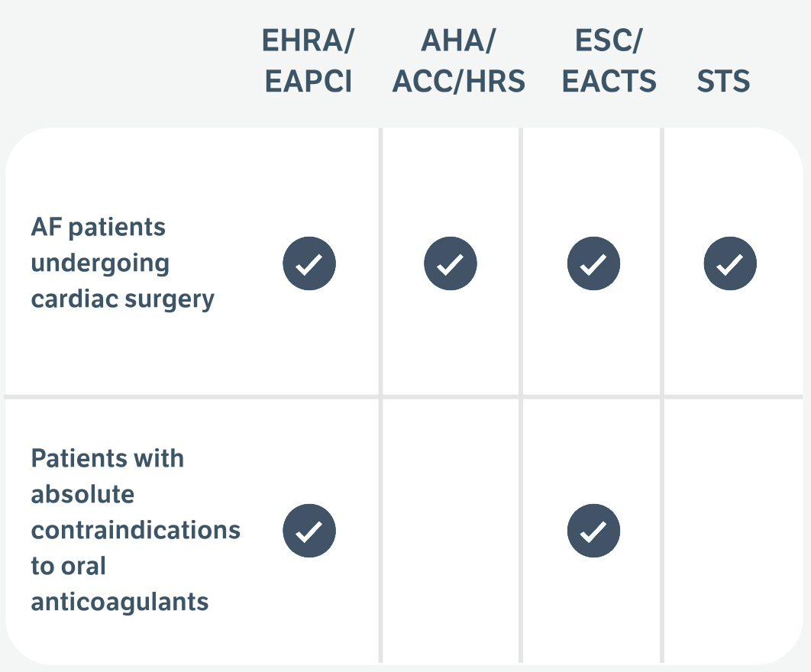
Task: Select ESC/EACTS checkmark in contraindications row
Action: tap(594, 531)
